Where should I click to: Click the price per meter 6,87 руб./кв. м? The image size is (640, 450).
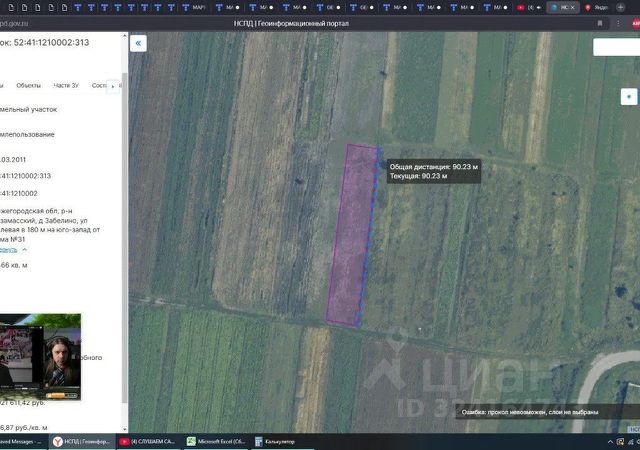pyautogui.click(x=24, y=428)
